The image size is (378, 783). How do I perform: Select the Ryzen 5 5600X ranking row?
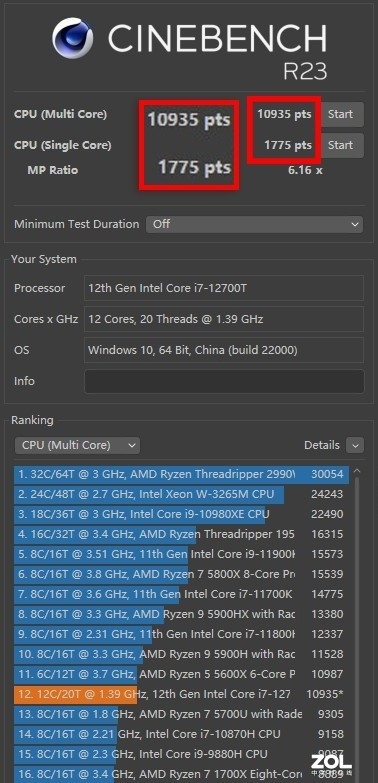pos(181,674)
